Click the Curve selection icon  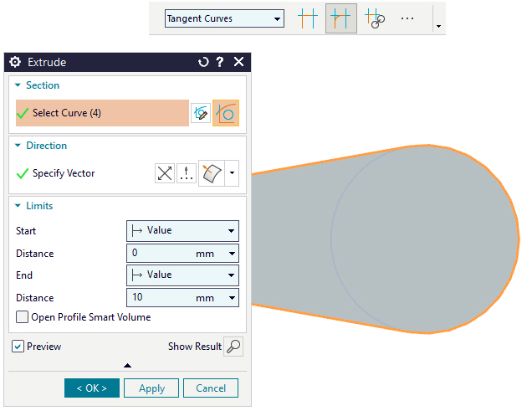[226, 113]
